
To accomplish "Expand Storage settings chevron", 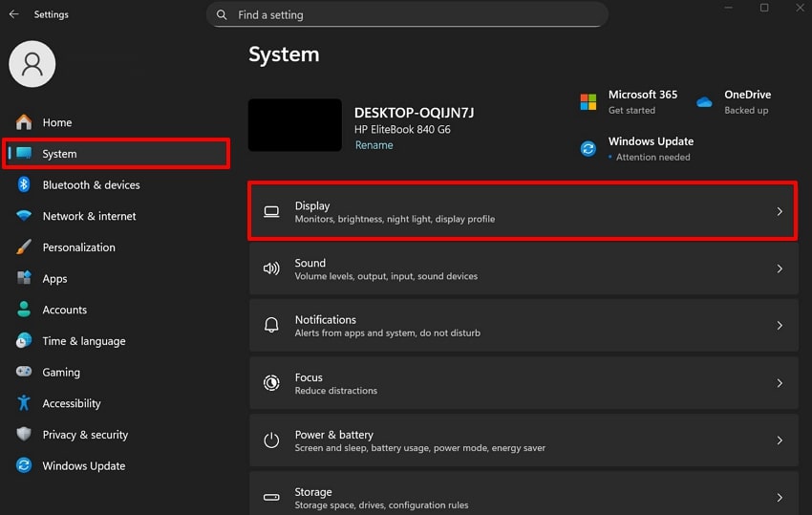I will [780, 498].
